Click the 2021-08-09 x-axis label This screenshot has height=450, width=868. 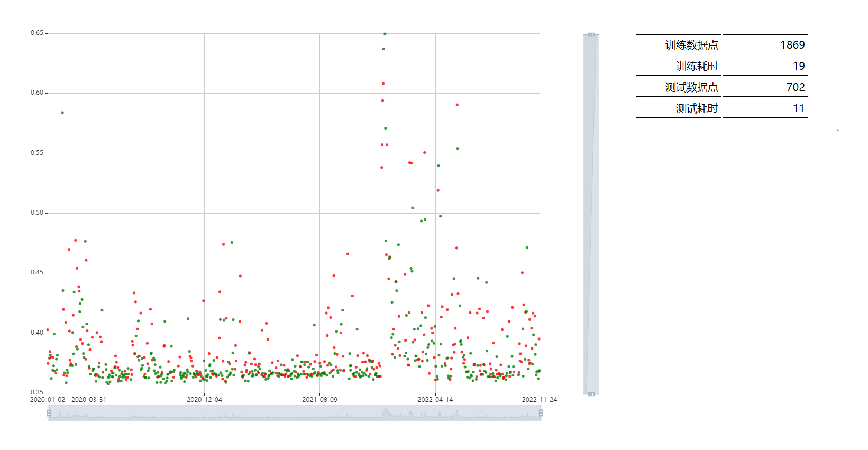[x=319, y=400]
